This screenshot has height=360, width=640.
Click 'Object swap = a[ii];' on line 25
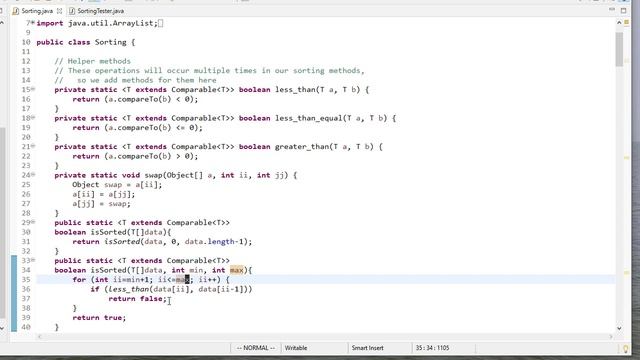point(117,184)
